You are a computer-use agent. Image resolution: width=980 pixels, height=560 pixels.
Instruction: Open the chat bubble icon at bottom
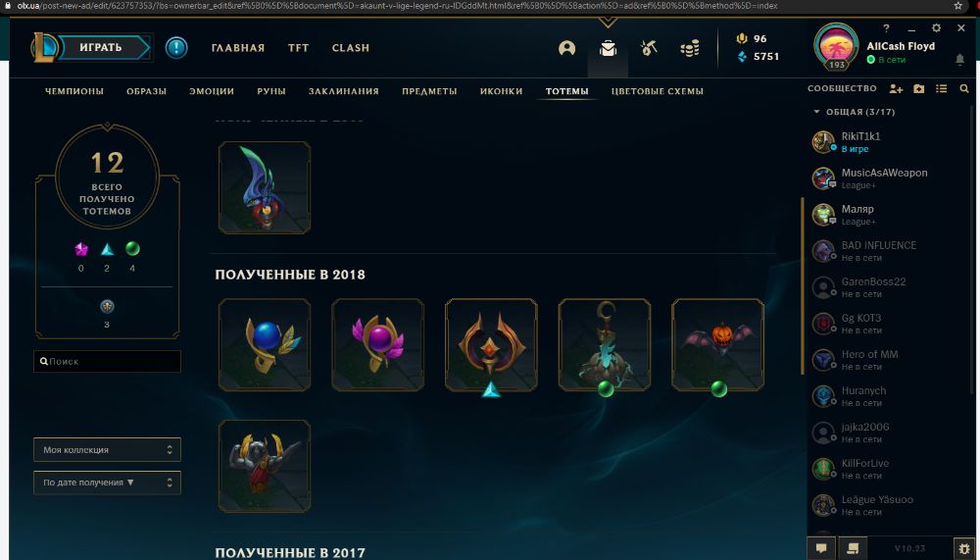[x=820, y=548]
